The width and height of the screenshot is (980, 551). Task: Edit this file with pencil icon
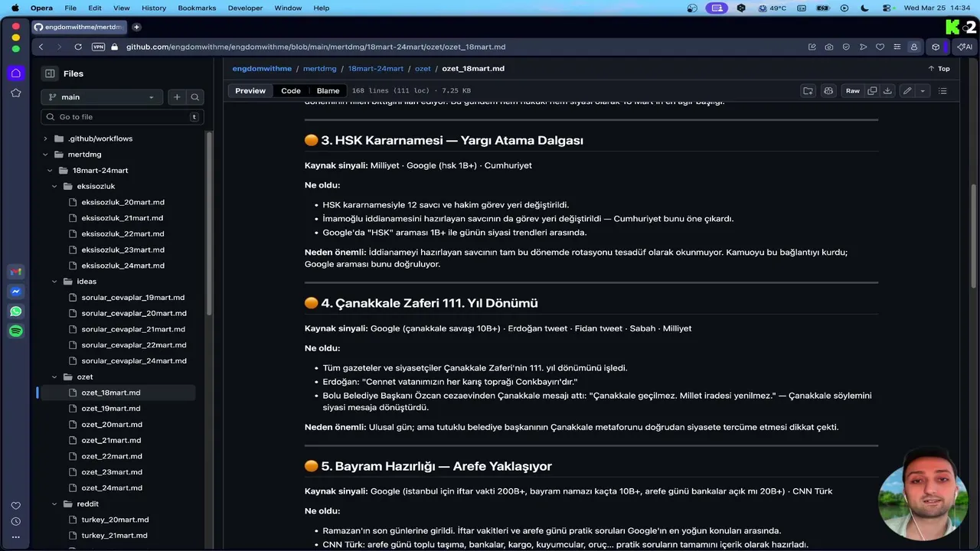tap(907, 90)
